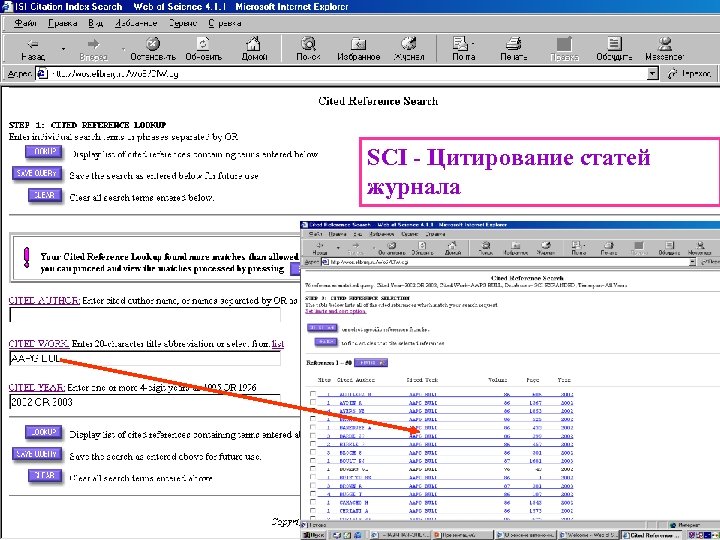720x540 pixels.
Task: Open Журнал (History) toolbar icon in the ISI Citation Index window
Action: [x=408, y=44]
